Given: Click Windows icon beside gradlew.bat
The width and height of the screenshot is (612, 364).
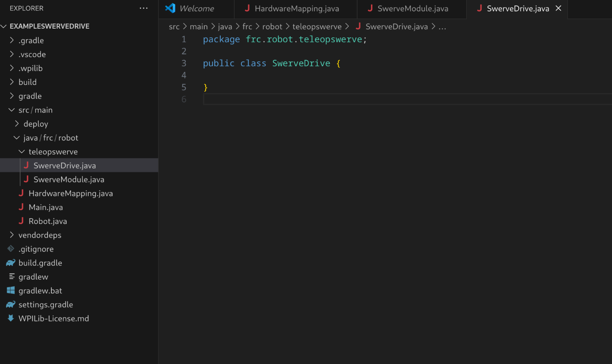Looking at the screenshot, I should click(11, 291).
